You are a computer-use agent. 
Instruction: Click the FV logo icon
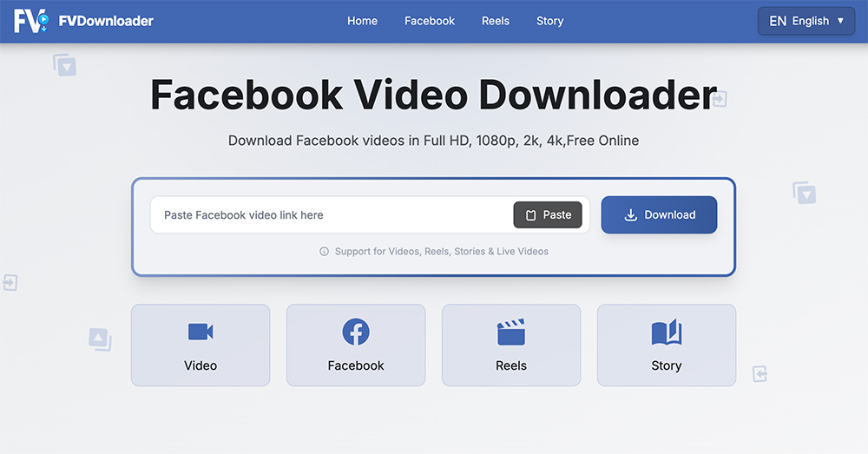click(31, 21)
